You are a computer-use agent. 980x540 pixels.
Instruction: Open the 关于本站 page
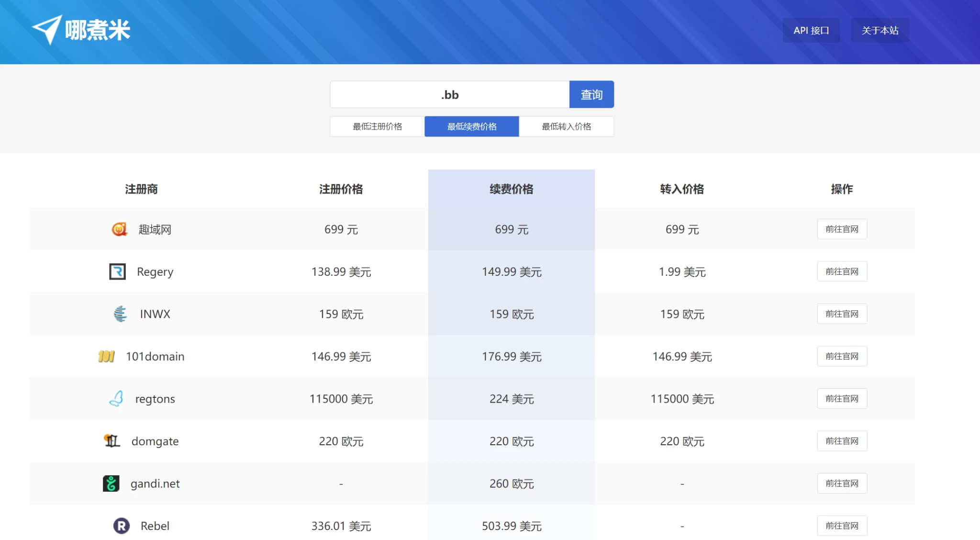(x=880, y=31)
